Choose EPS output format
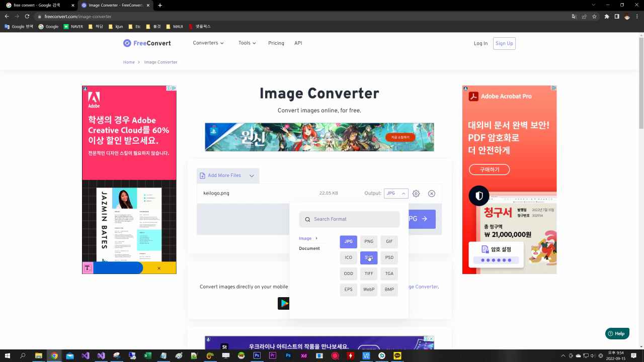 point(348,290)
